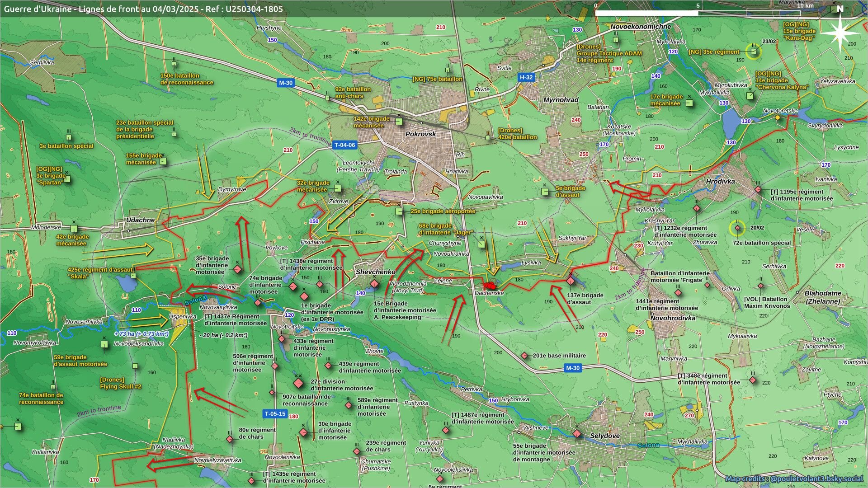The image size is (868, 488).
Task: Click the 59e brigade d'assaut motorisée marker
Action: point(104,344)
